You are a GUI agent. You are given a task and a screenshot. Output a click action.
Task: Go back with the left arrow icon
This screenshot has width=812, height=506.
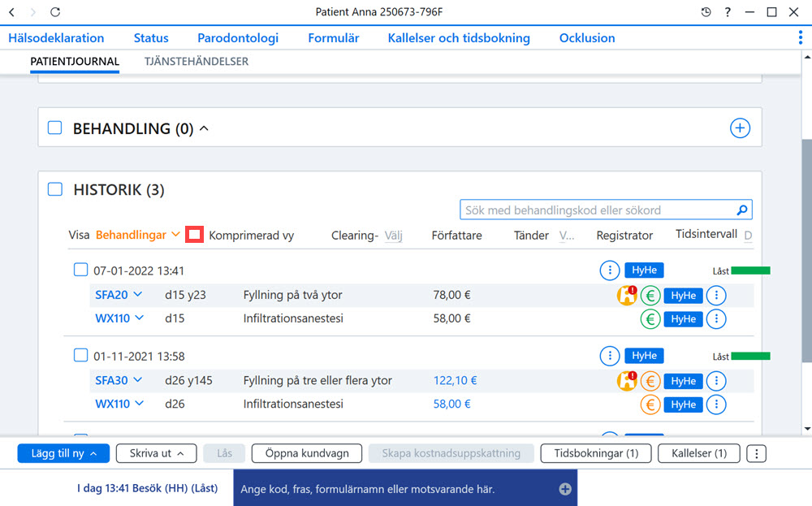click(x=12, y=12)
